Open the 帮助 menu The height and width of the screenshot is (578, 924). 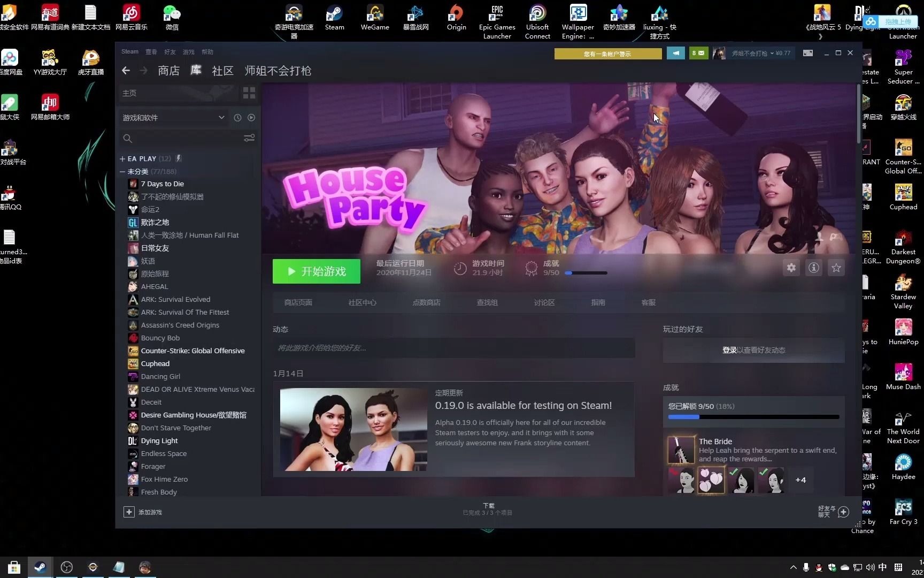(207, 52)
